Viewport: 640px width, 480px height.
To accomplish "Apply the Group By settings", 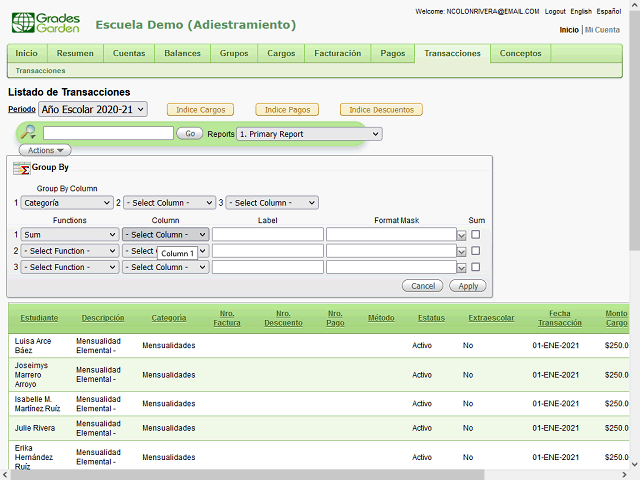I will 468,286.
